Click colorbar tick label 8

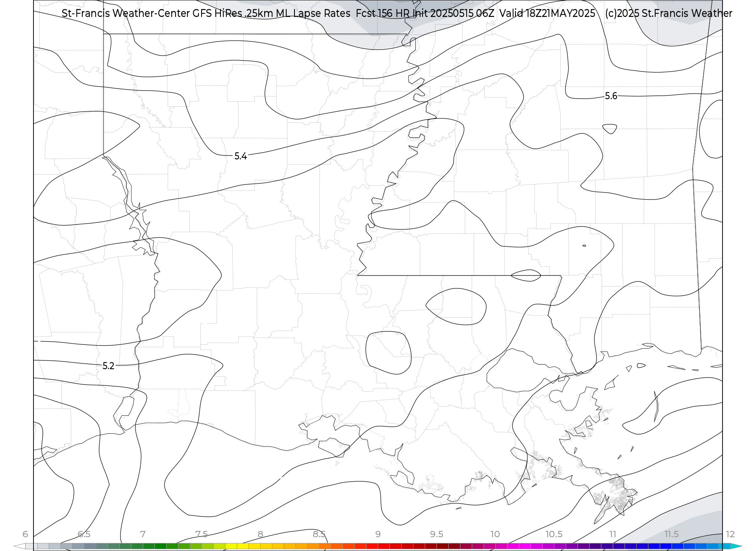[260, 534]
